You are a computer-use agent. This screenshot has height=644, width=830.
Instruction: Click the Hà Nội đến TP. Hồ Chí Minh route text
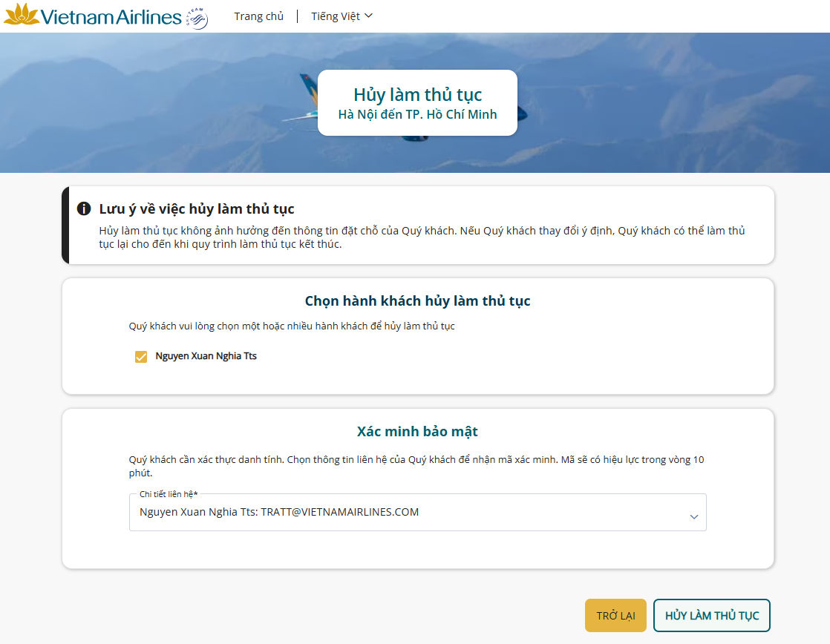click(x=417, y=114)
